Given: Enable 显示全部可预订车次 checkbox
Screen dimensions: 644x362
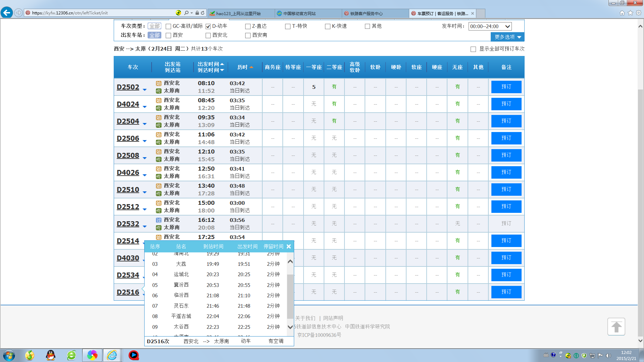Looking at the screenshot, I should coord(473,49).
